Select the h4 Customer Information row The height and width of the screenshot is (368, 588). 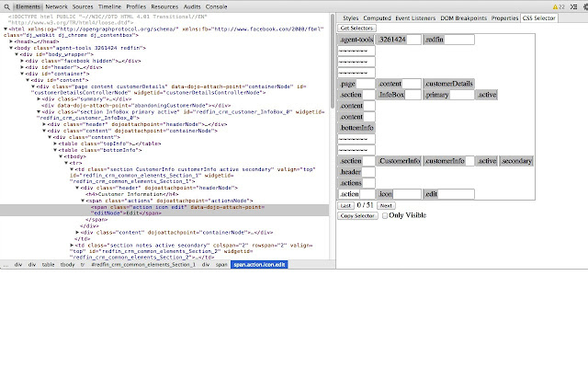coord(132,194)
